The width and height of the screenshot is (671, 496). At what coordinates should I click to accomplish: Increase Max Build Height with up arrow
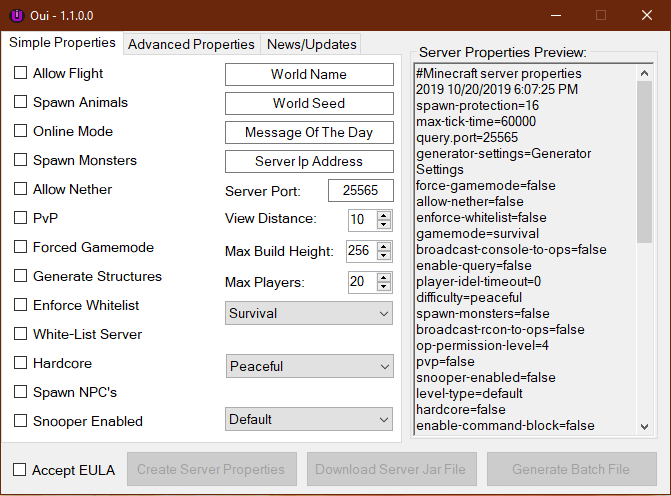(x=384, y=247)
